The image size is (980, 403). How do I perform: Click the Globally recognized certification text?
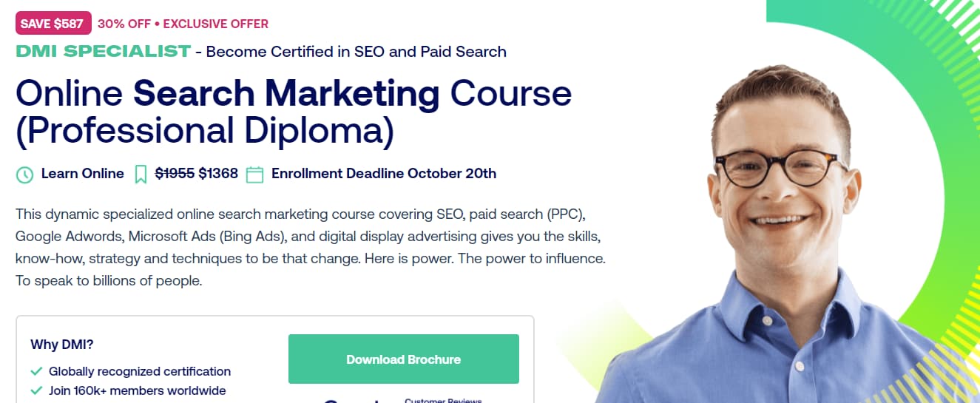[140, 371]
